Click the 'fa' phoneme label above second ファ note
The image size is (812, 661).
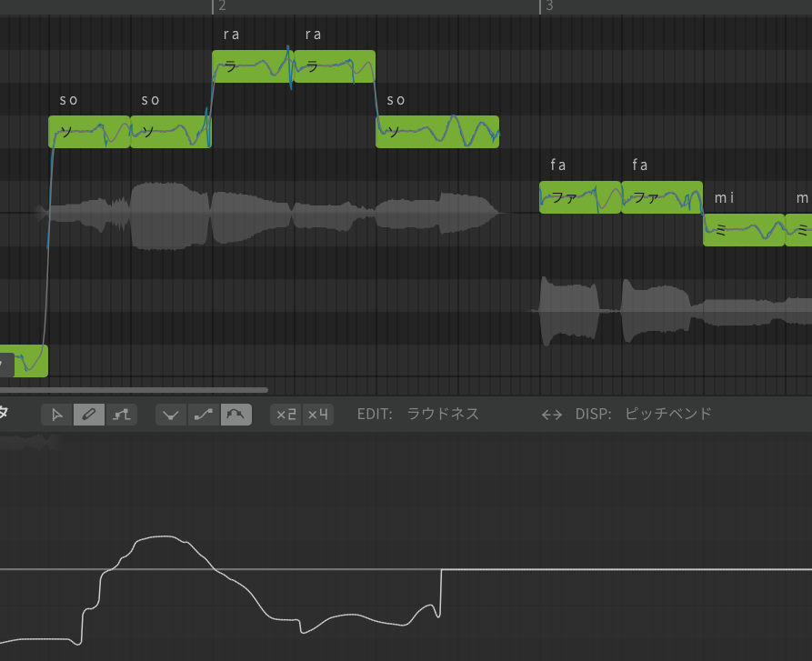(x=640, y=165)
